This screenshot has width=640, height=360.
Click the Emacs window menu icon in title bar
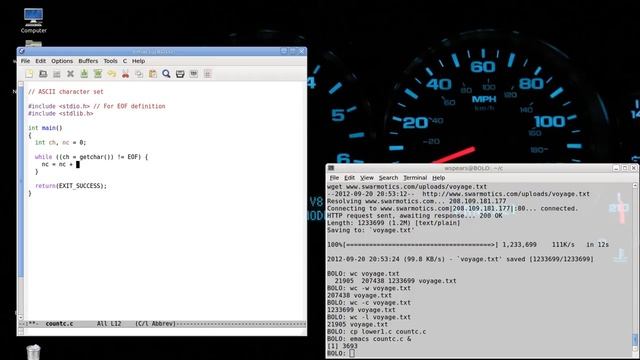click(22, 51)
